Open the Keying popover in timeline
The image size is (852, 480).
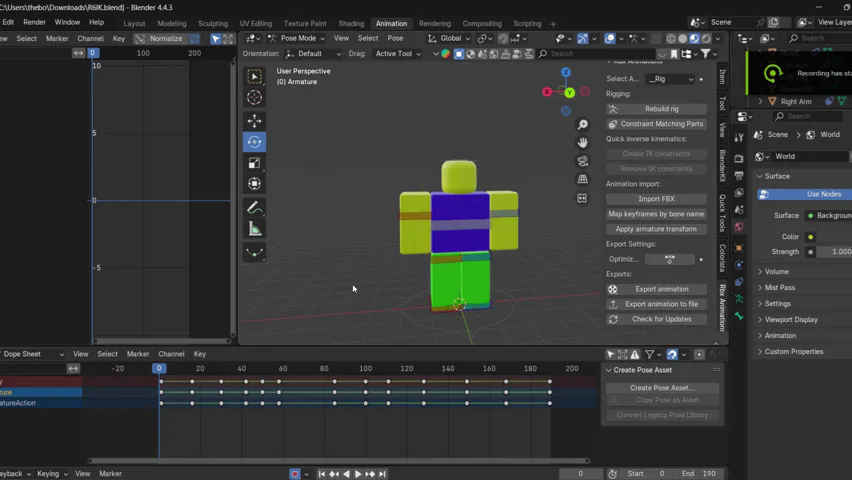click(x=52, y=473)
